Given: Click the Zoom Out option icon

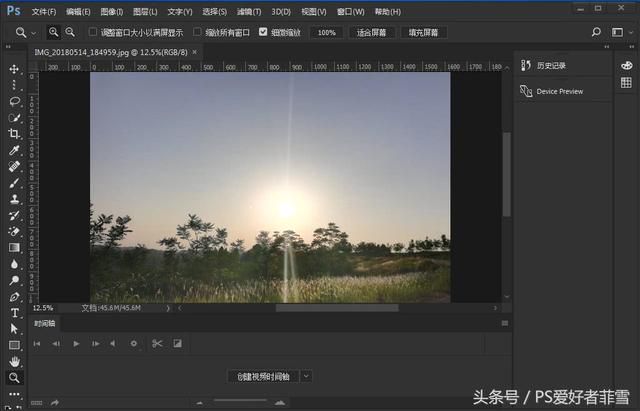Looking at the screenshot, I should 70,32.
